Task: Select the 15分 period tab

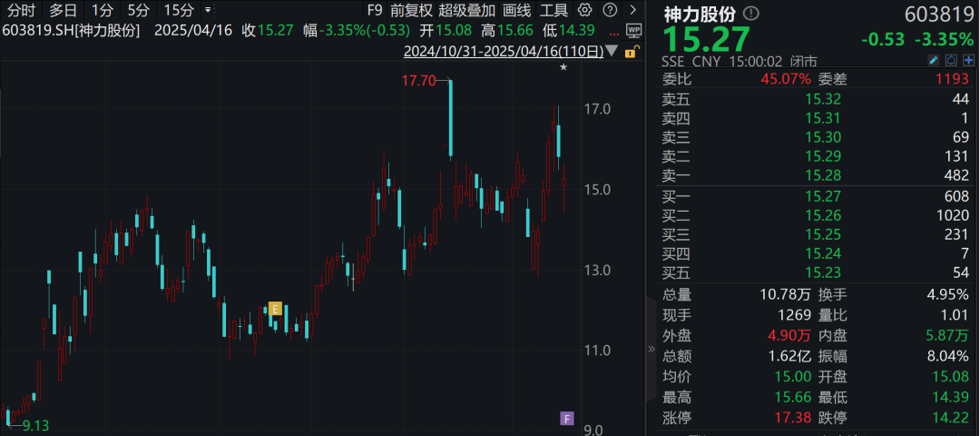Action: (x=178, y=10)
